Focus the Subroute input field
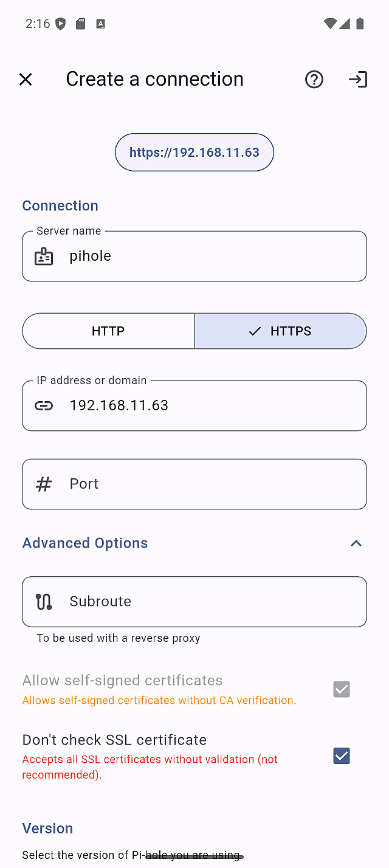389x868 pixels. coord(207,601)
